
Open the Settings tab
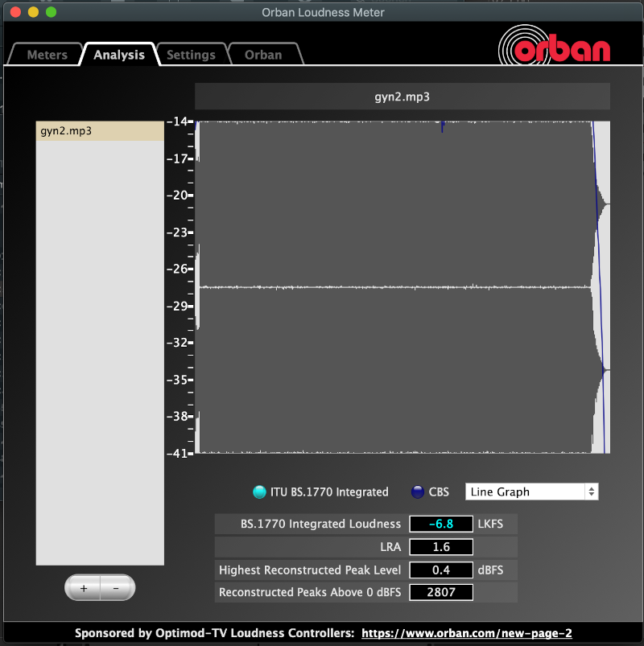pyautogui.click(x=191, y=55)
